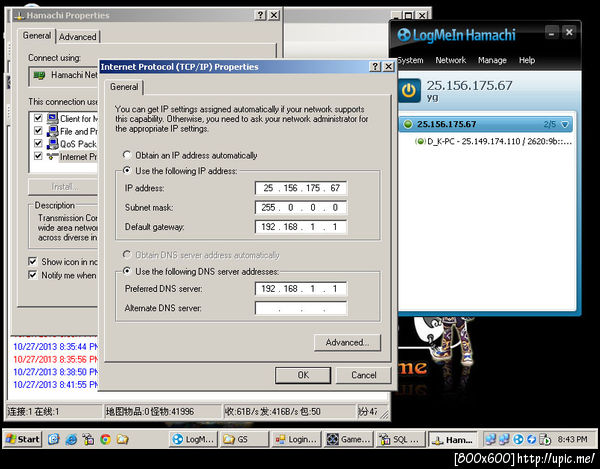Click the Hamachi Network adapter icon

tap(39, 75)
